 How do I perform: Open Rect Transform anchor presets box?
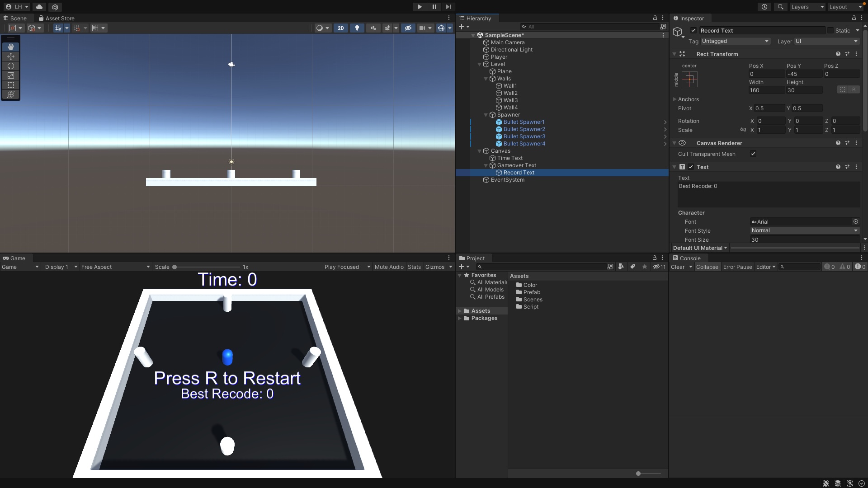point(689,80)
